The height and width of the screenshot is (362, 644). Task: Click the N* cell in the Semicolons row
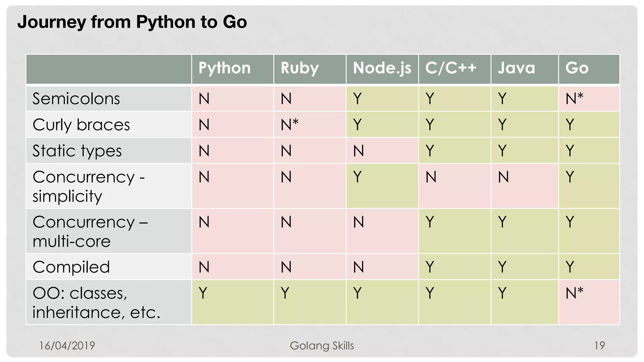coord(574,99)
